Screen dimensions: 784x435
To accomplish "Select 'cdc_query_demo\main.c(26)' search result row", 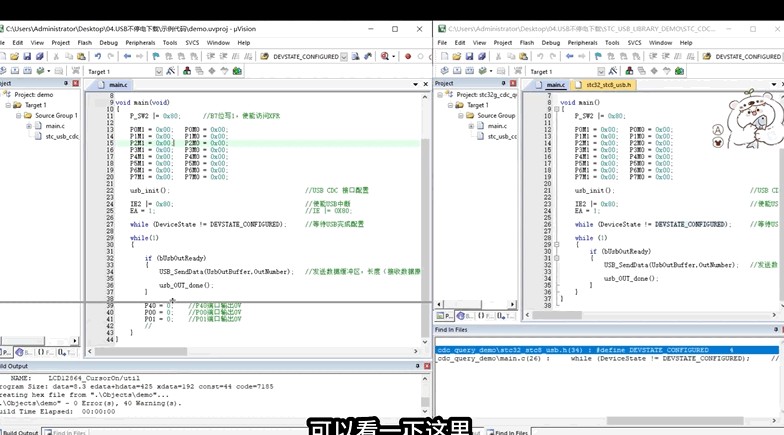I will (x=606, y=358).
